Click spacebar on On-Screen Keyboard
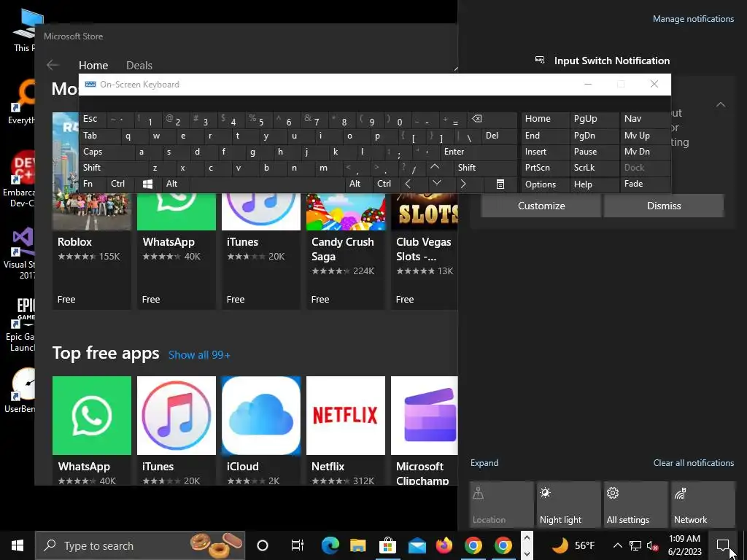The height and width of the screenshot is (560, 747). (x=268, y=184)
